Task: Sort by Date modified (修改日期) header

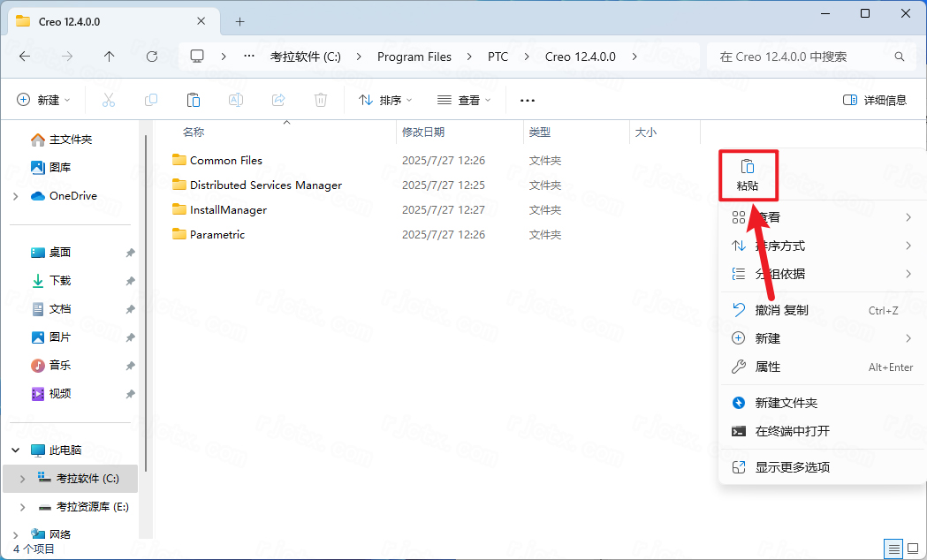Action: (423, 132)
